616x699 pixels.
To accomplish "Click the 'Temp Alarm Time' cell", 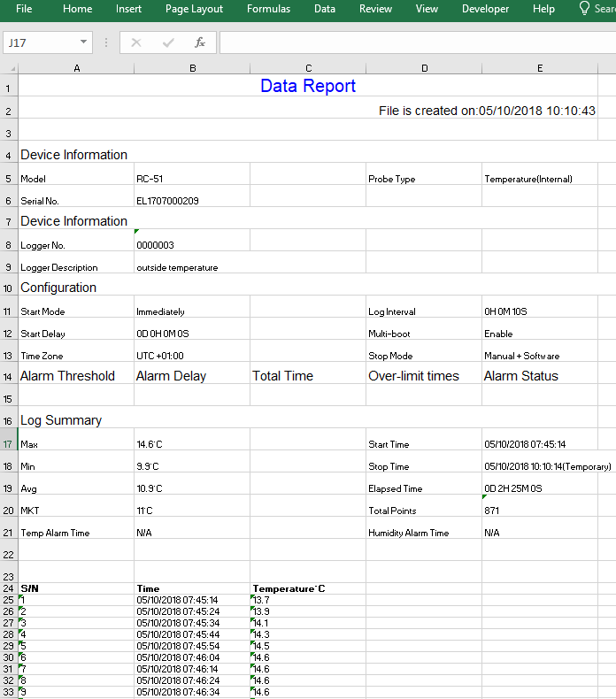I will [x=76, y=528].
